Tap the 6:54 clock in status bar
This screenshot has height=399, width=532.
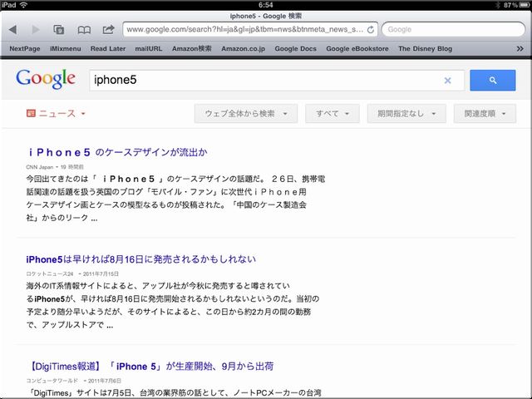click(266, 5)
